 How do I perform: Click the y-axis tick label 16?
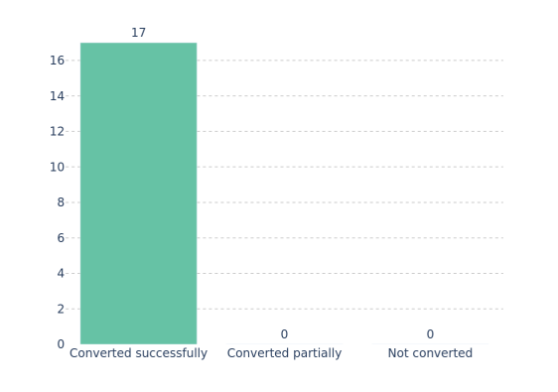tap(57, 61)
